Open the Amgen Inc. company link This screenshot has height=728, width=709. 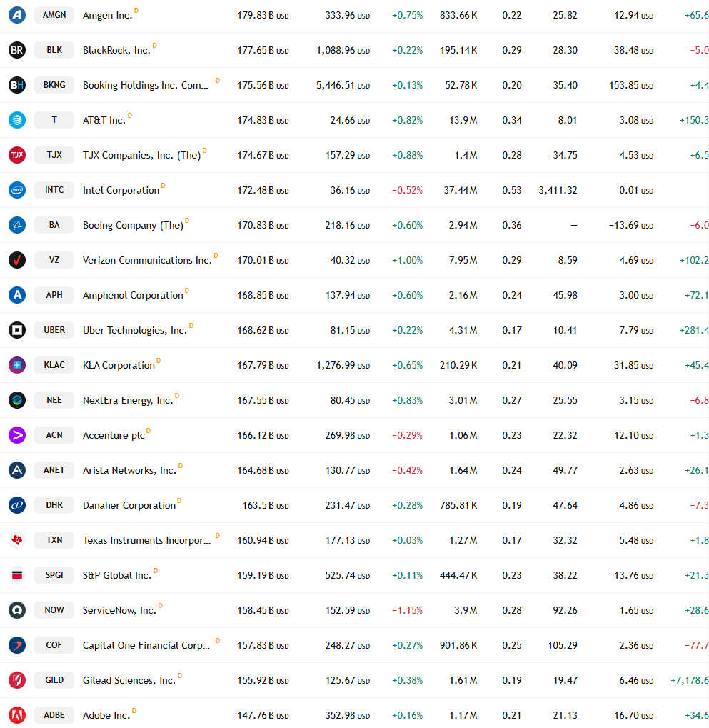(107, 15)
